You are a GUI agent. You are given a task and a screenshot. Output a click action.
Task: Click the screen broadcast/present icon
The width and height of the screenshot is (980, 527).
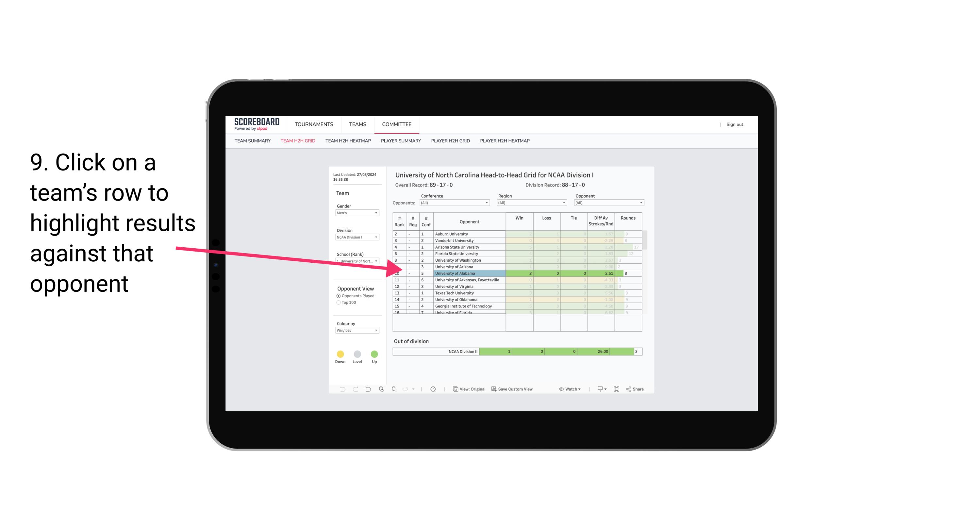point(598,389)
